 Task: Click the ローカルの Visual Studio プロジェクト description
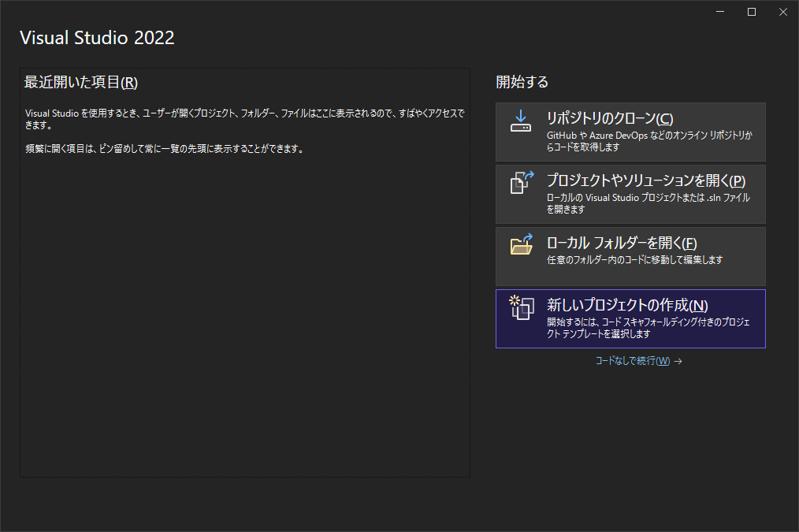tap(648, 203)
